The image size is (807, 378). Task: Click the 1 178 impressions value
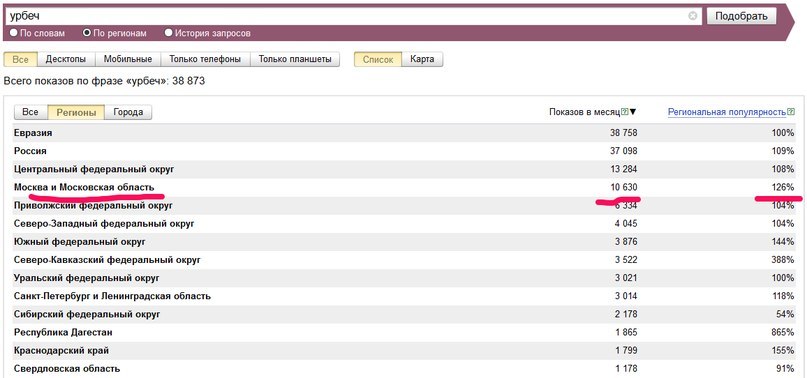[626, 369]
